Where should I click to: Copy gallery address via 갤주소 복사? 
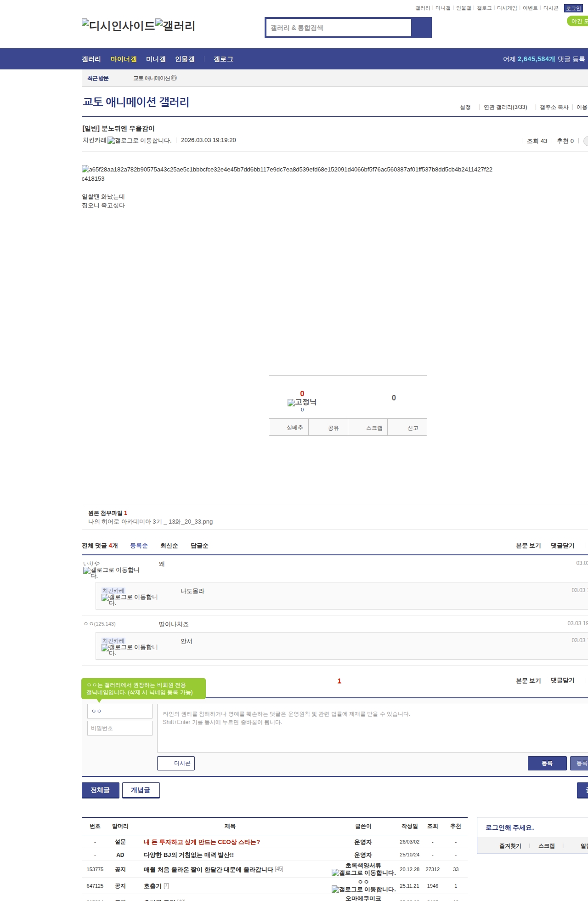pyautogui.click(x=554, y=107)
